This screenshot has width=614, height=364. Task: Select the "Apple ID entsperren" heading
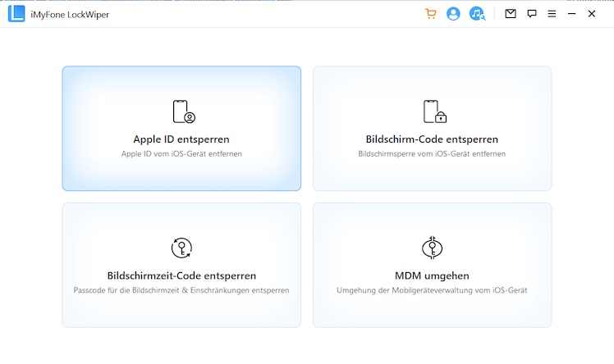coord(181,139)
